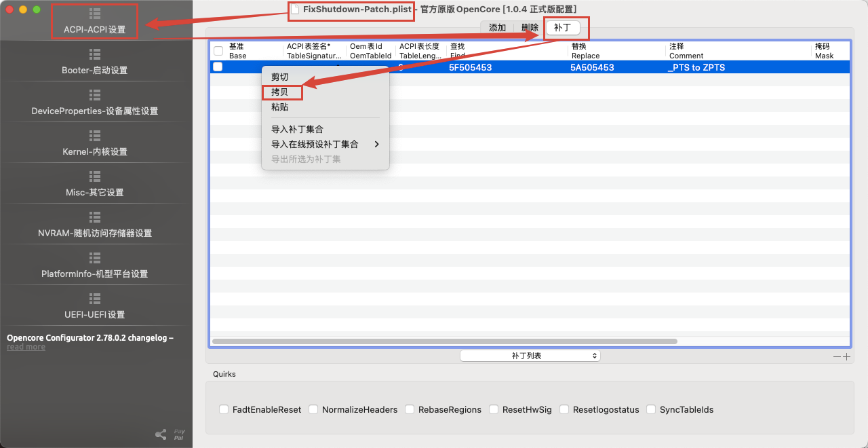Screen dimensions: 868x448
Task: Switch to the 添加 tab
Action: coord(497,28)
